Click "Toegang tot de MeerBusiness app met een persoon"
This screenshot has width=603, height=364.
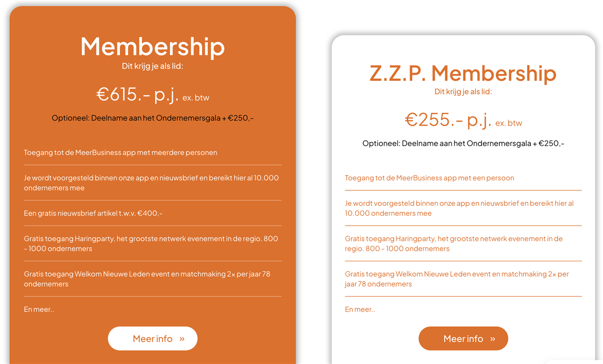tap(429, 178)
